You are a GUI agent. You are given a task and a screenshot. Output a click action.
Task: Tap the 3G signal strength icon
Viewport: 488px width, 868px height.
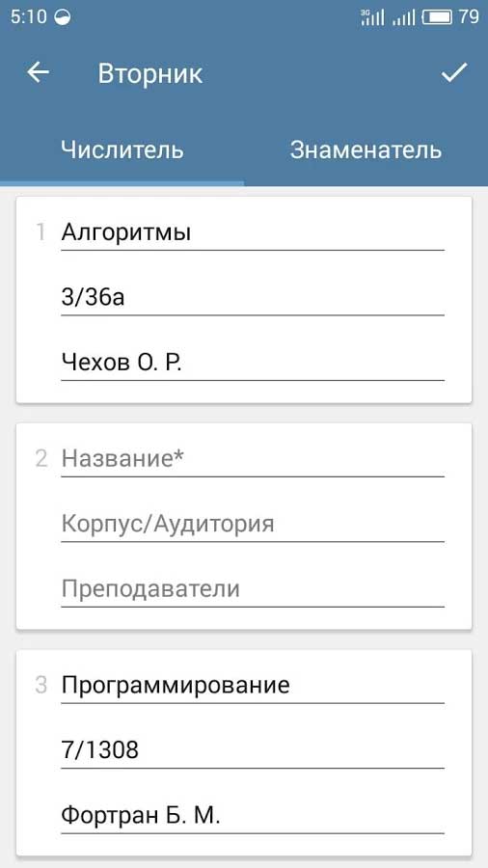point(372,17)
